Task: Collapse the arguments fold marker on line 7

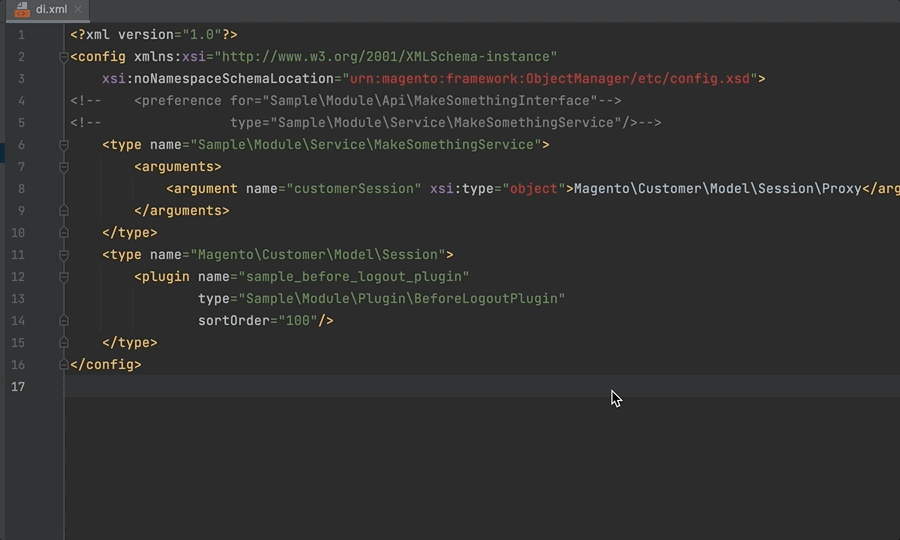Action: (64, 167)
